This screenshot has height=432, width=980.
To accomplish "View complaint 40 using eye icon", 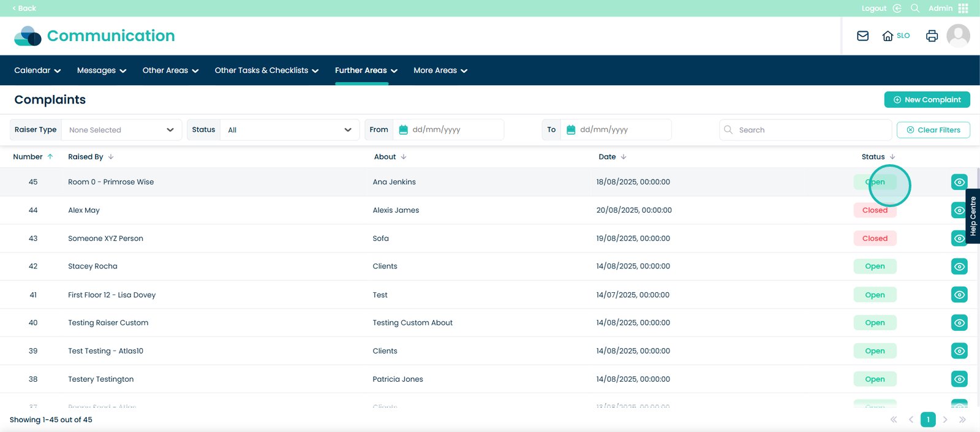I will click(x=959, y=323).
